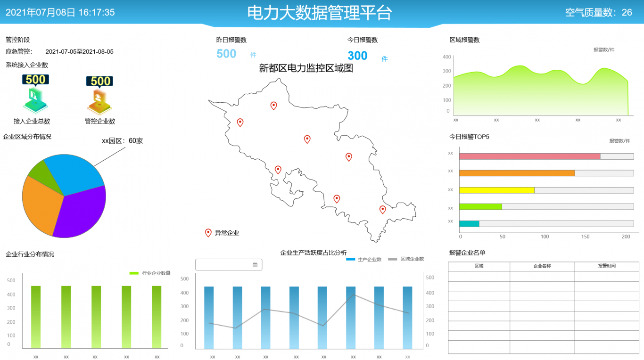Click the xx园区：60家 pie label
The height and width of the screenshot is (360, 644).
click(x=123, y=140)
